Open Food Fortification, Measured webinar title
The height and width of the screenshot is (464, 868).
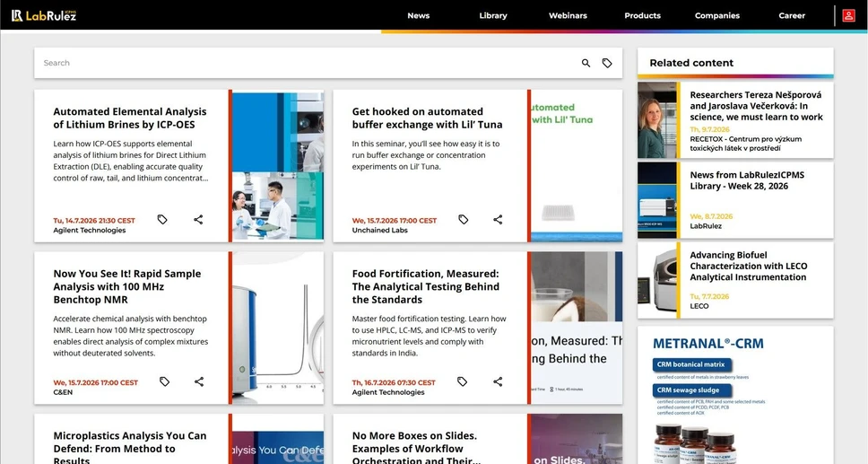(x=426, y=286)
